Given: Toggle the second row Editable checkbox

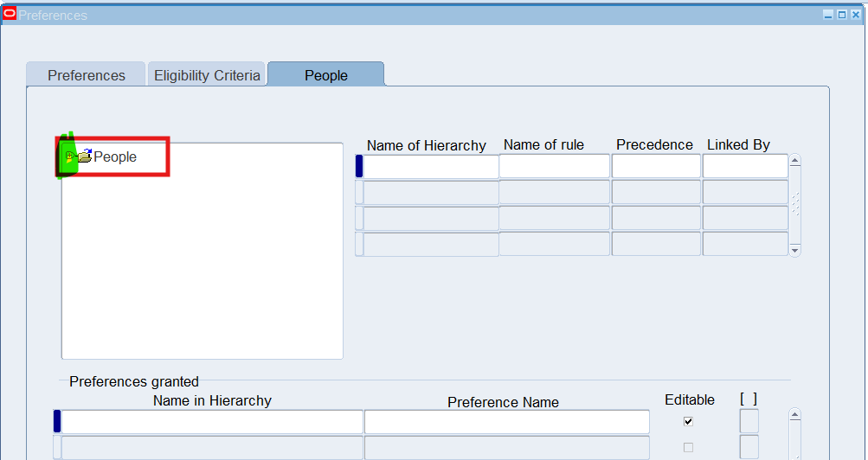Looking at the screenshot, I should click(x=688, y=447).
